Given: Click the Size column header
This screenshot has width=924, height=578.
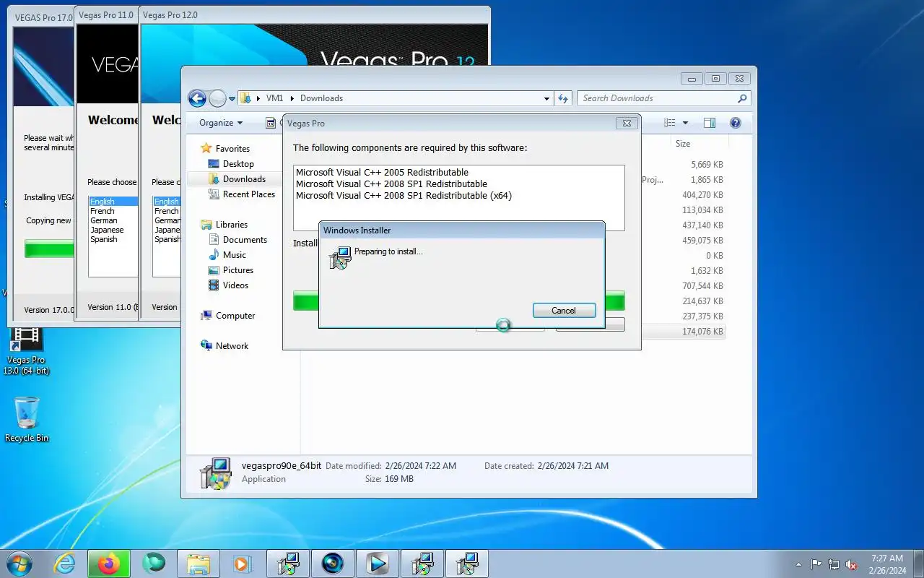Looking at the screenshot, I should pyautogui.click(x=683, y=144).
